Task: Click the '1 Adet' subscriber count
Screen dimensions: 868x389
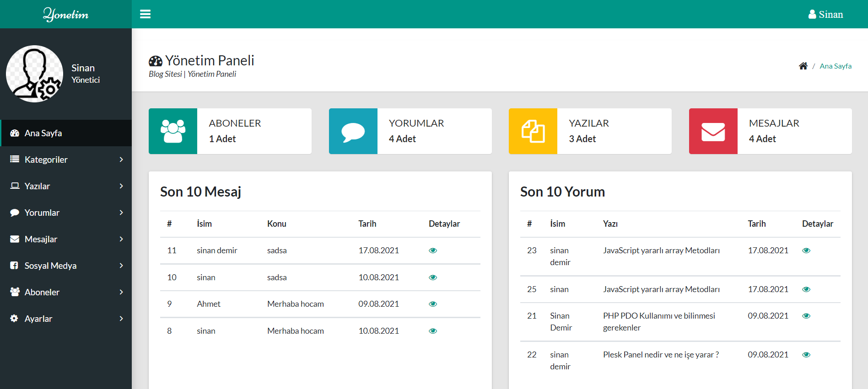Action: pyautogui.click(x=222, y=139)
